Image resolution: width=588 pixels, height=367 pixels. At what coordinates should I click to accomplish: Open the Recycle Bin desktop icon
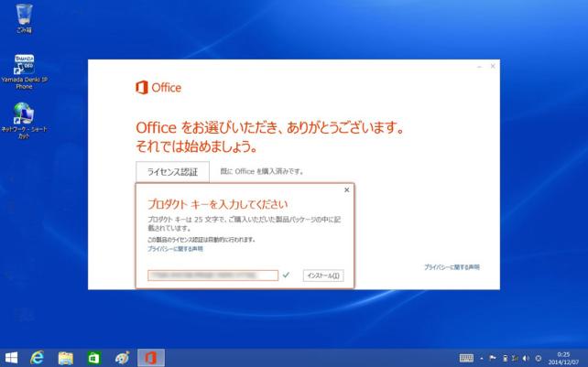click(25, 18)
